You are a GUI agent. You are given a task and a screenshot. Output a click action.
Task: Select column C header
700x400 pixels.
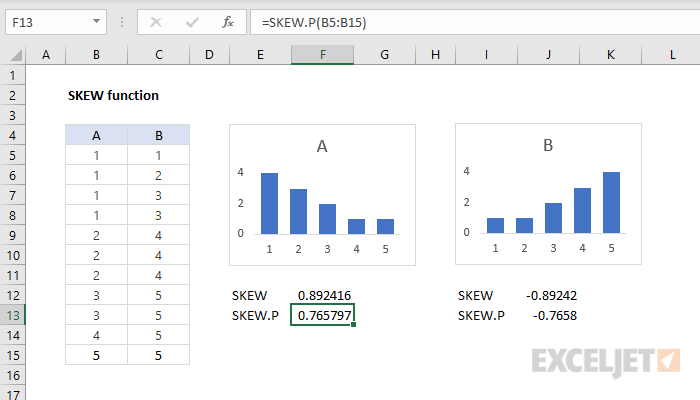[x=158, y=55]
